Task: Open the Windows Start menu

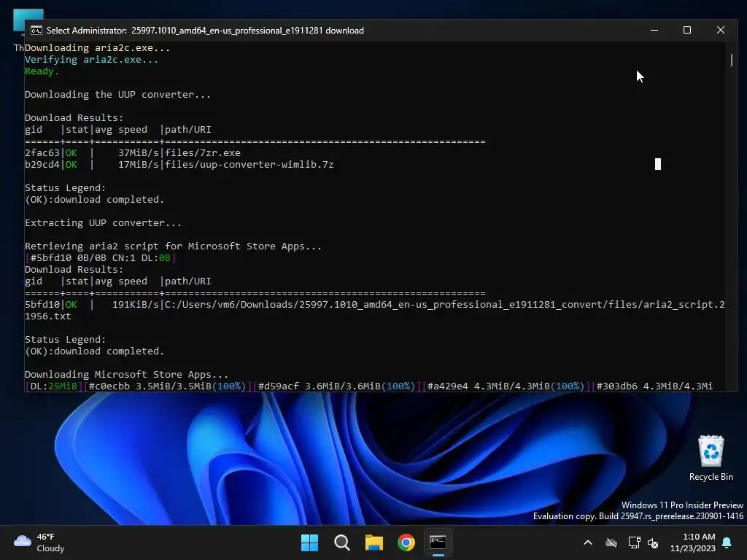Action: (309, 542)
